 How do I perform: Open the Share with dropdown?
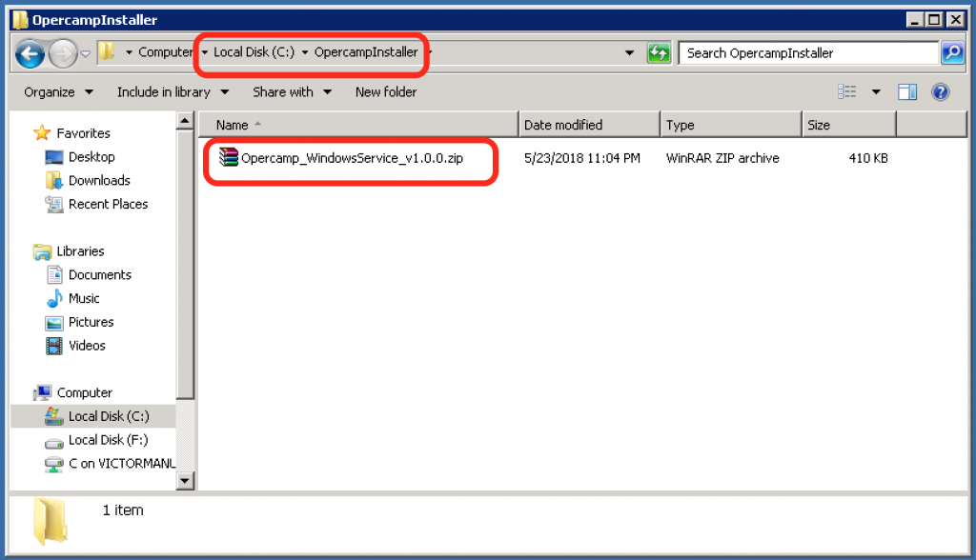point(292,92)
